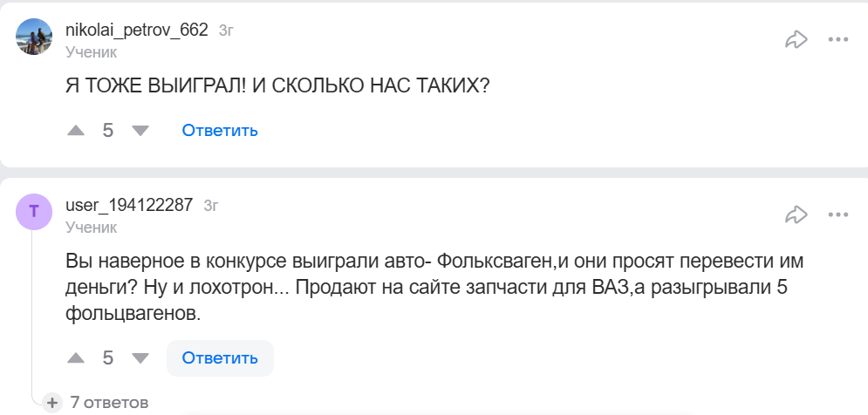Share nikolai_petrov_662's comment via arrow icon
The width and height of the screenshot is (868, 415).
pyautogui.click(x=796, y=39)
